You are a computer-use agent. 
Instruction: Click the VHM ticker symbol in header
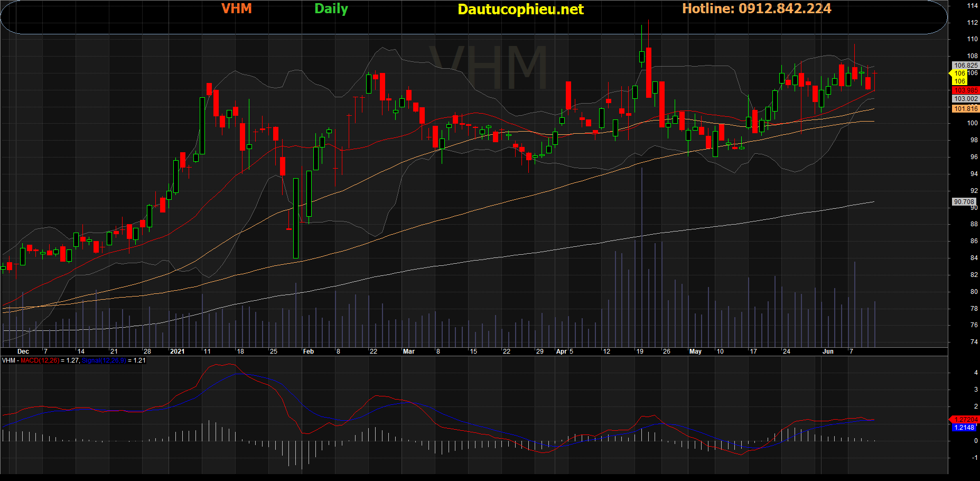coord(236,9)
